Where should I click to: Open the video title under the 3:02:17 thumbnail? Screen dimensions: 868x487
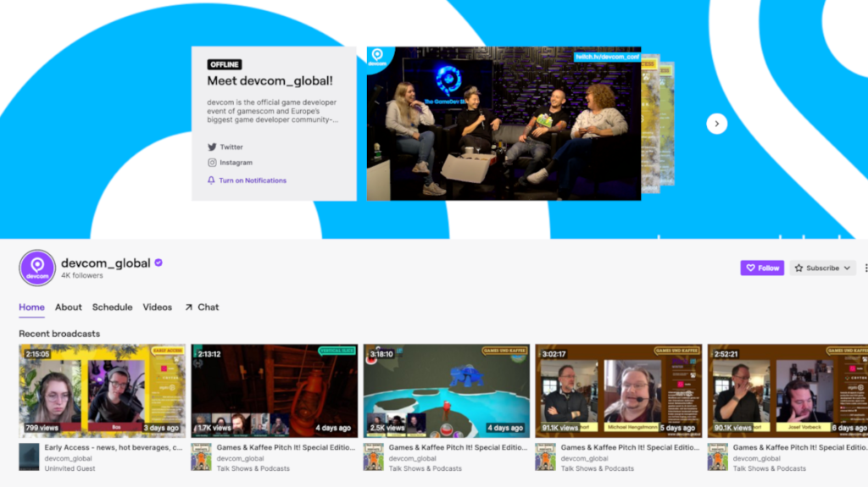[x=631, y=447]
